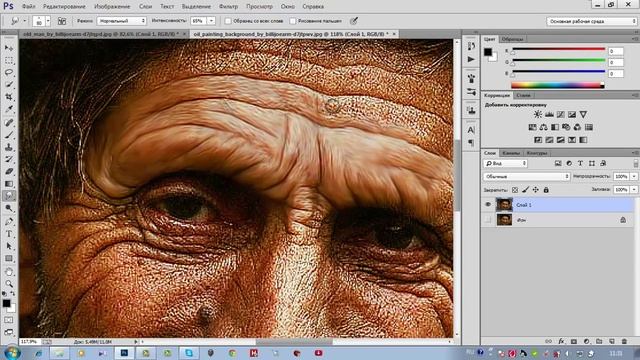Screen dimensions: 640x360
Task: Toggle lock transparent pixels
Action: (515, 190)
